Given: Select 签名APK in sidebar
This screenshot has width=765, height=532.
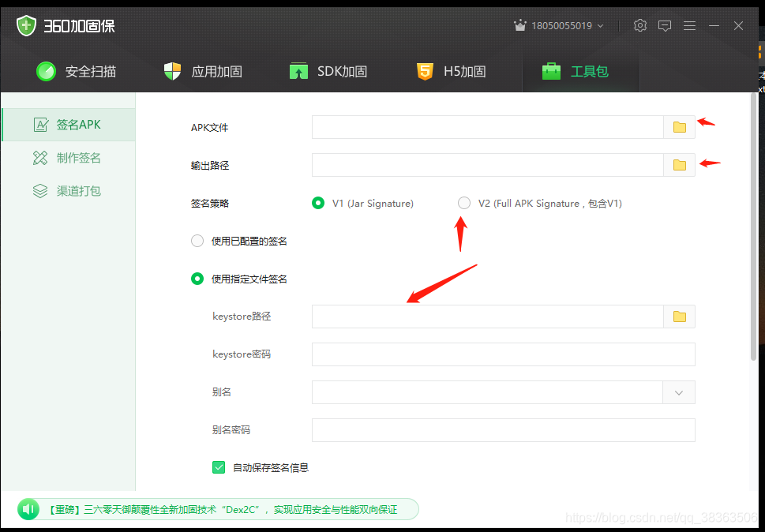Looking at the screenshot, I should 69,125.
